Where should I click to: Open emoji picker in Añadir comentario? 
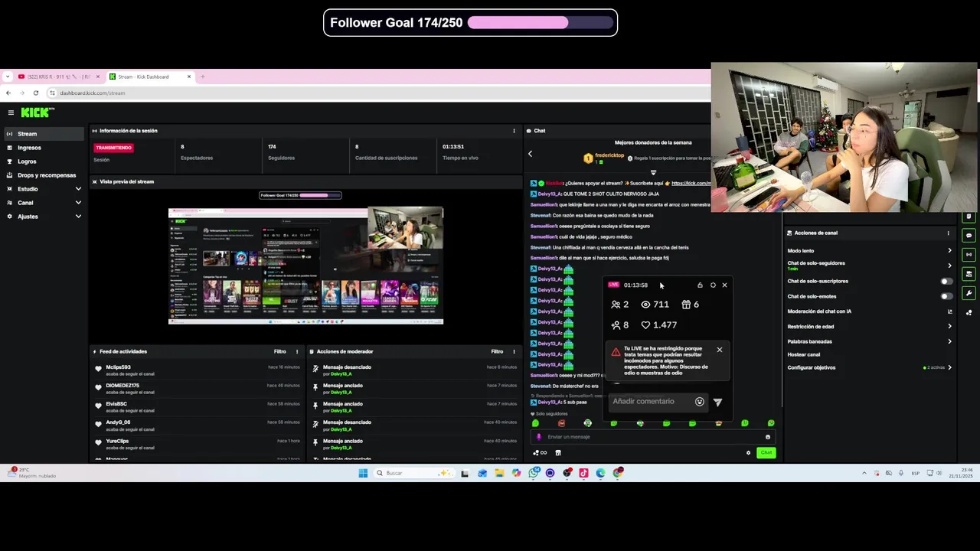699,402
